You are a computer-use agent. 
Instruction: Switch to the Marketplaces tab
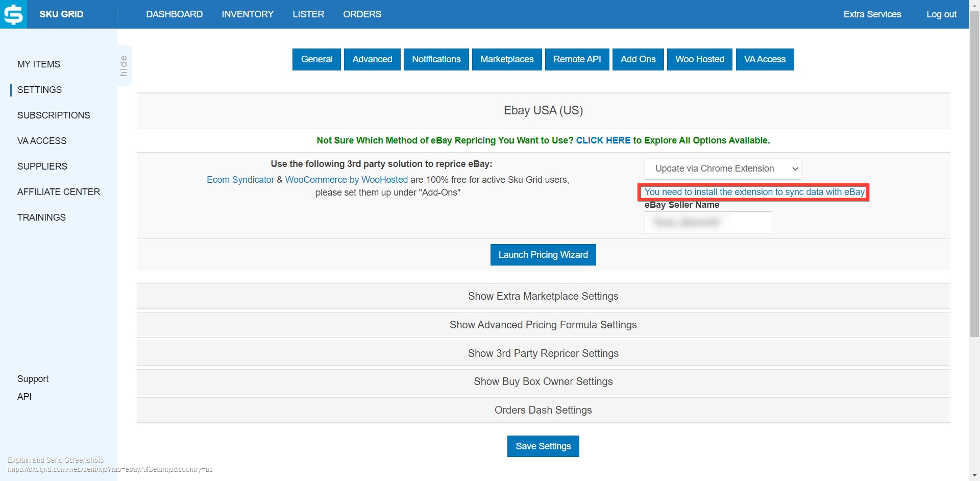point(507,59)
